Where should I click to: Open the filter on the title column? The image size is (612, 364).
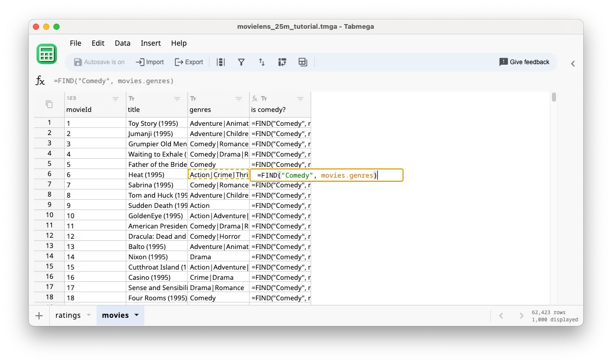tap(177, 99)
